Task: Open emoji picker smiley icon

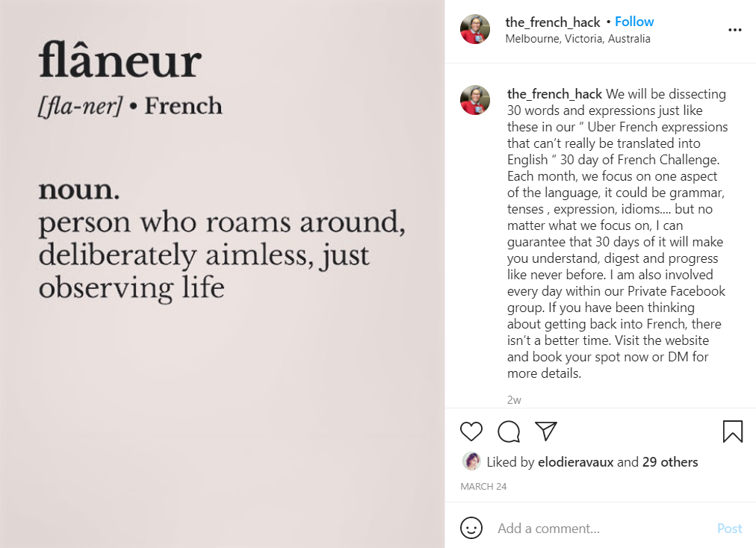Action: (471, 528)
